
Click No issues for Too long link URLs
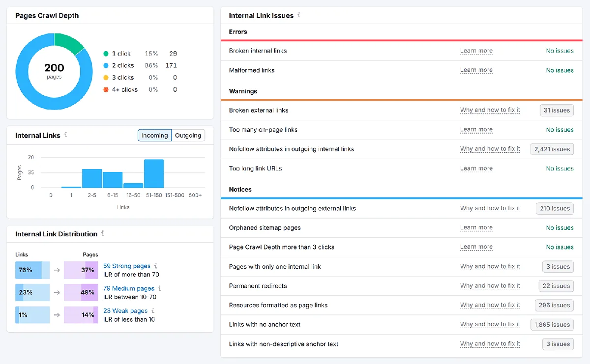click(560, 168)
